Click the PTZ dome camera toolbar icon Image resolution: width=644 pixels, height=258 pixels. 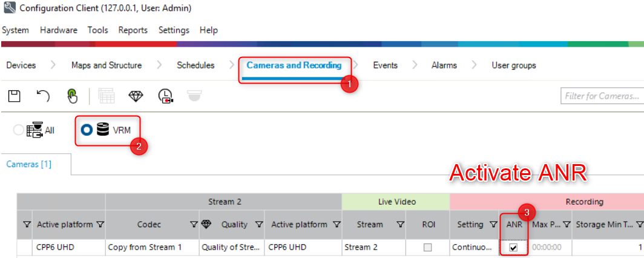[195, 95]
